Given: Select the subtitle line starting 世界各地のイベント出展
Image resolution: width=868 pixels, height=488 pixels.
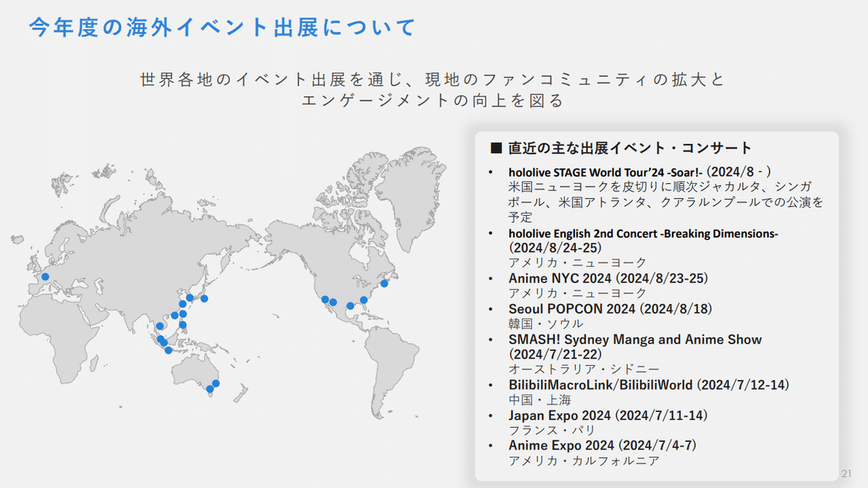Looking at the screenshot, I should [x=433, y=79].
